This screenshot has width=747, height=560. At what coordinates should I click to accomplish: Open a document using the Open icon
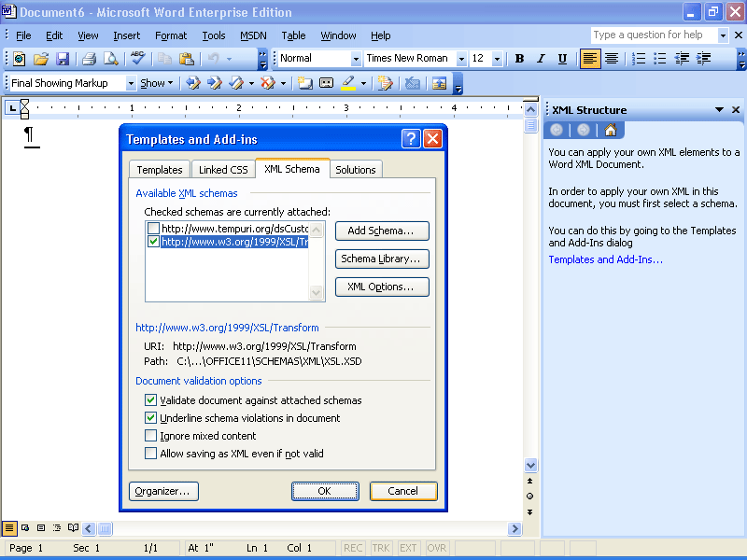click(x=40, y=58)
